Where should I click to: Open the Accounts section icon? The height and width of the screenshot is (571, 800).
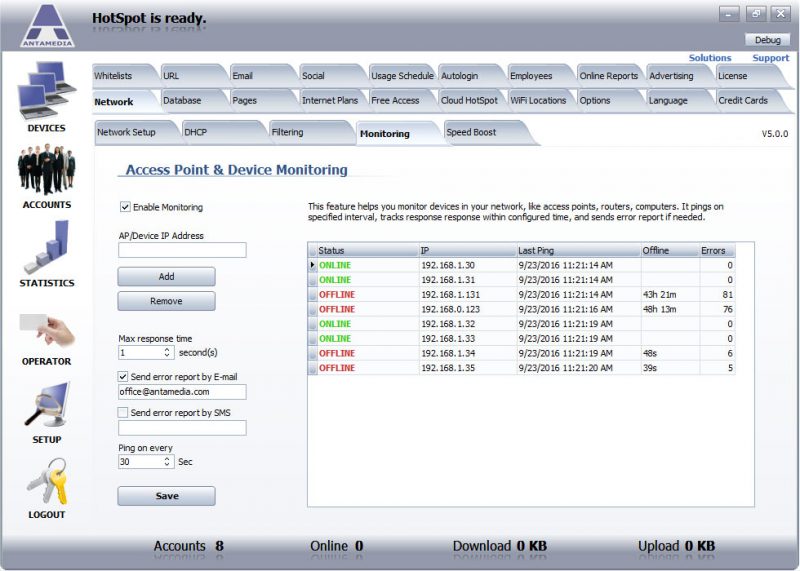click(46, 169)
